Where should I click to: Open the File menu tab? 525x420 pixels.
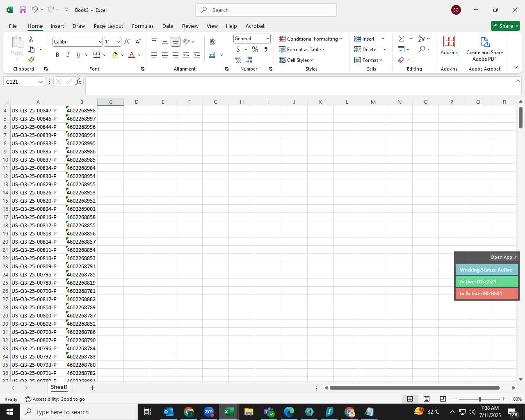[13, 26]
